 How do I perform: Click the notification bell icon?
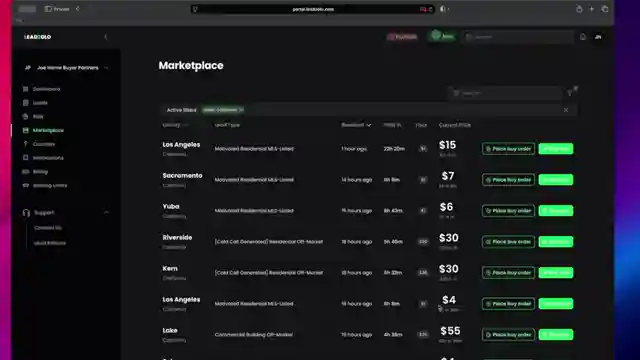click(x=583, y=37)
